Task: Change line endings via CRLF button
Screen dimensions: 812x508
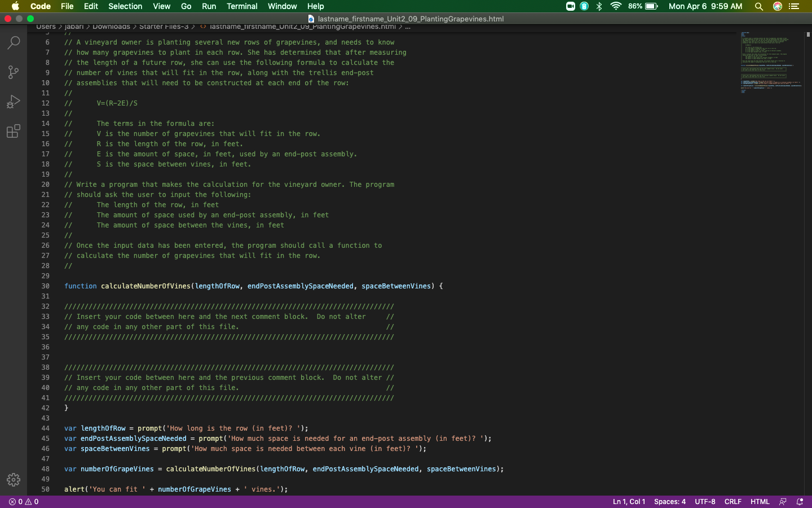Action: (x=732, y=501)
